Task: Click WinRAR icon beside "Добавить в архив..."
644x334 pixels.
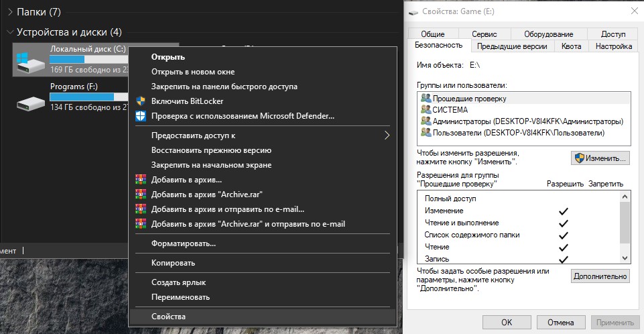Action: [x=141, y=180]
